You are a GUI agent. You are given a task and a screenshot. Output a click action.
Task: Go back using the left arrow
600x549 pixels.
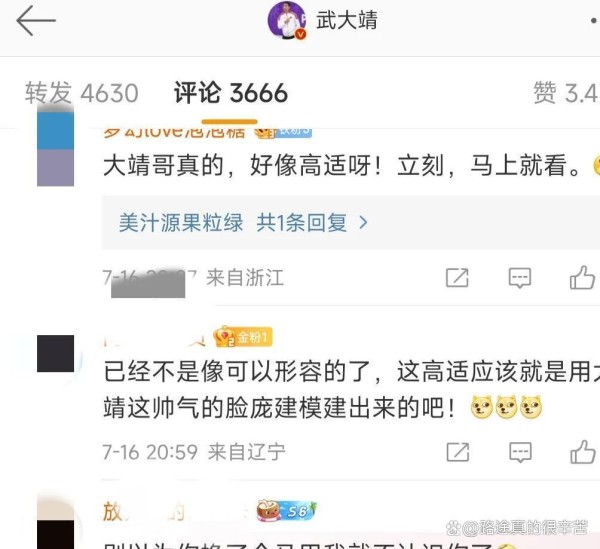[x=36, y=21]
